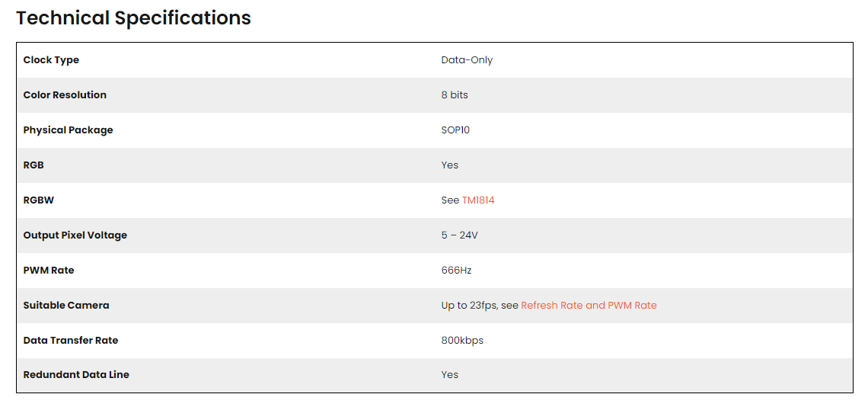Select the Clock Type label
Viewport: 868px width, 407px height.
click(51, 60)
